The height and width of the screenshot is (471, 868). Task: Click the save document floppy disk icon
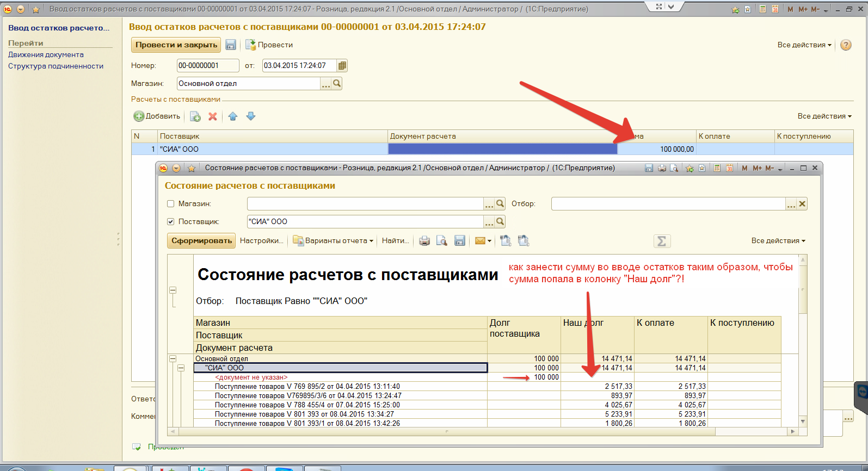[231, 45]
